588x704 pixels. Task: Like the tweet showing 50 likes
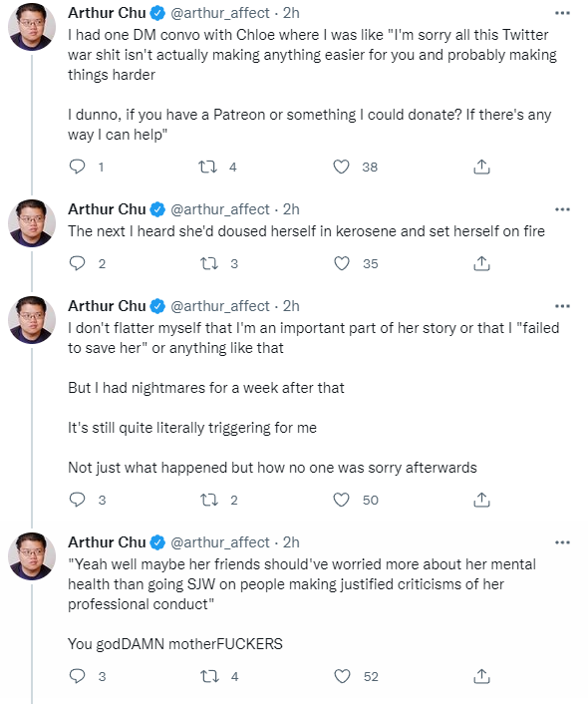(341, 500)
